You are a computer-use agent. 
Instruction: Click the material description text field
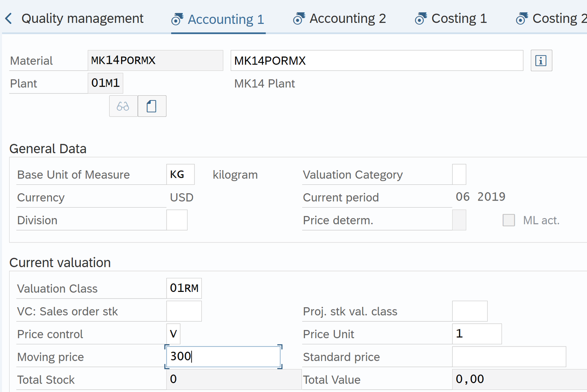point(376,61)
